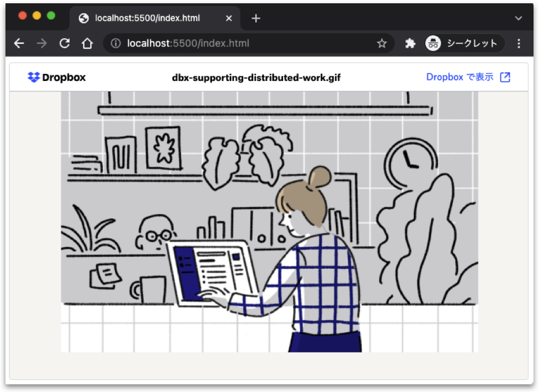Click the file name dbx-supporting-distributed-work.gif
The width and height of the screenshot is (539, 392).
(256, 78)
